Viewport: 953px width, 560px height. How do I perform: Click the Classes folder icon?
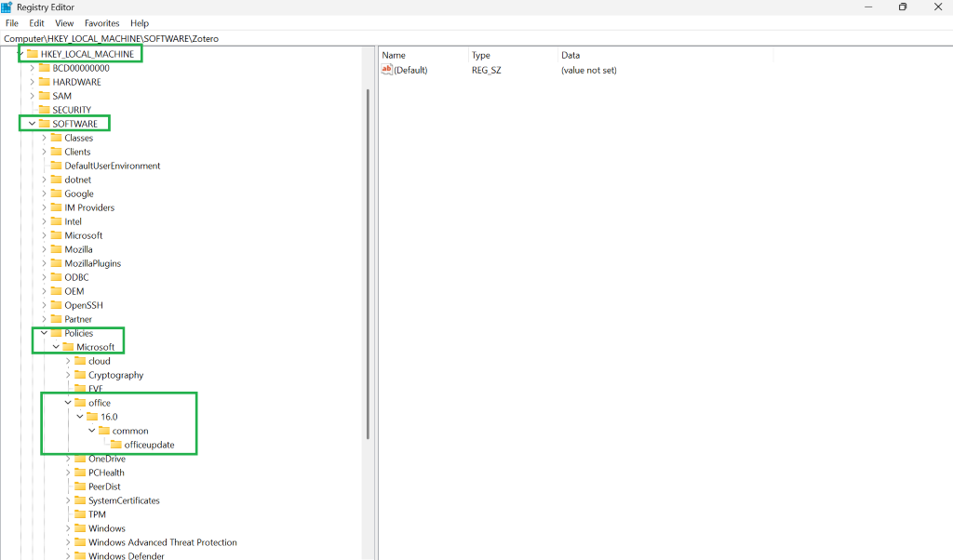57,138
